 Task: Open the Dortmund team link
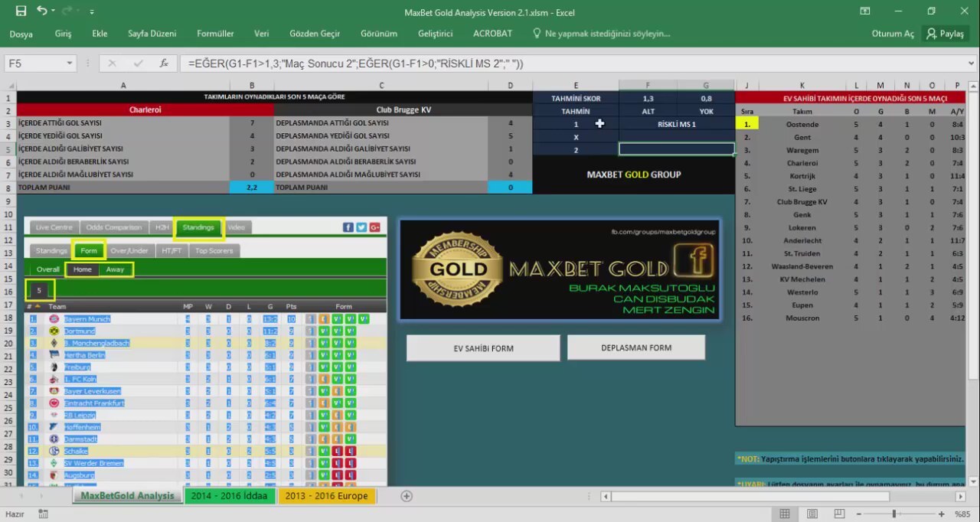(80, 331)
